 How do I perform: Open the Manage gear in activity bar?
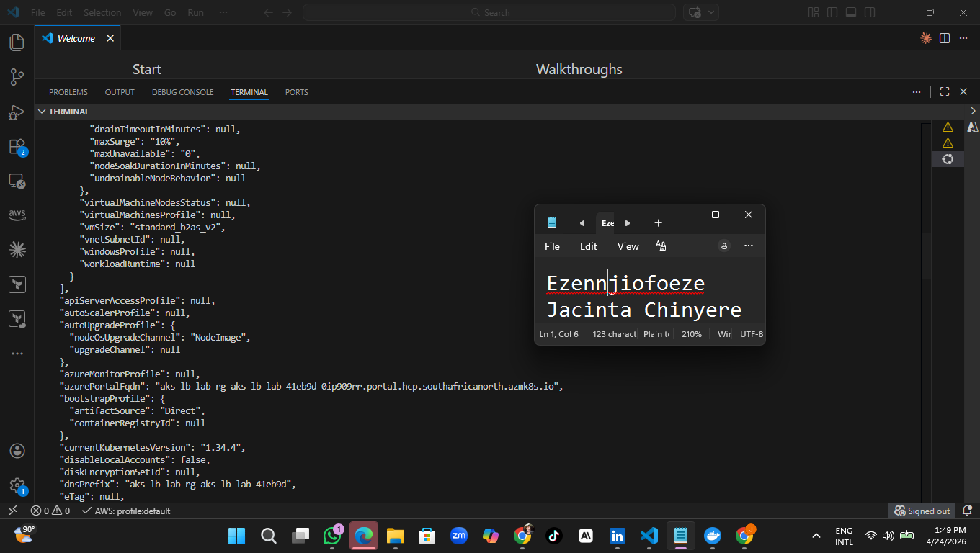[17, 486]
